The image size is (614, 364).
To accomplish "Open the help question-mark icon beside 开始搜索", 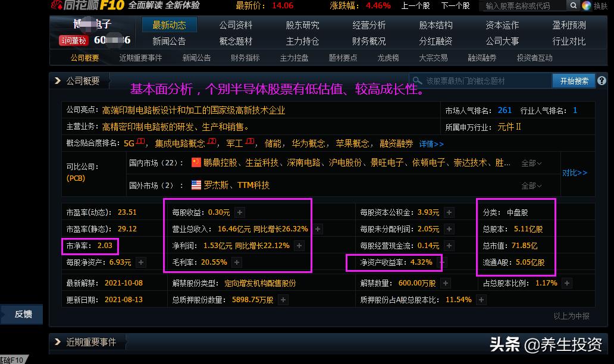I will tap(602, 81).
